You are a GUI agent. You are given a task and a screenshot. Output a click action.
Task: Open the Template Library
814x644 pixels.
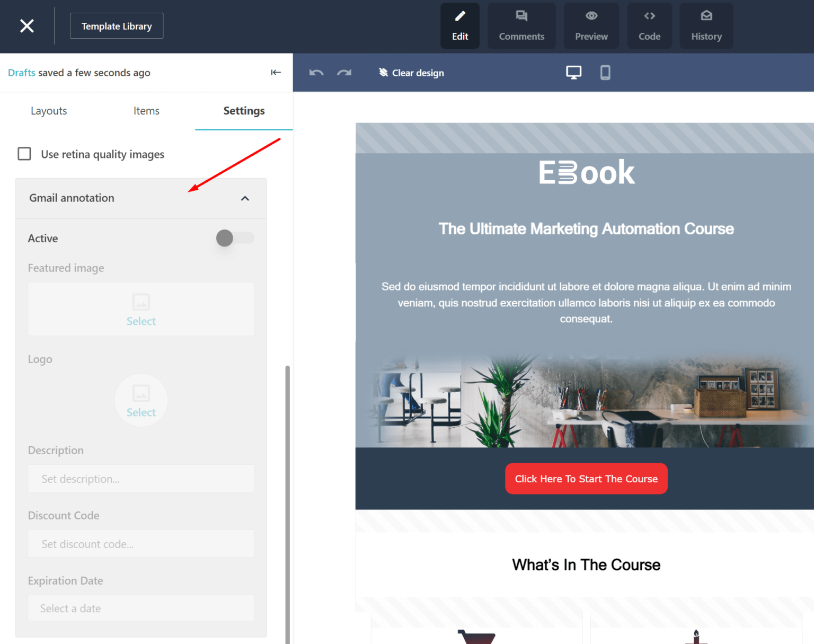[117, 26]
